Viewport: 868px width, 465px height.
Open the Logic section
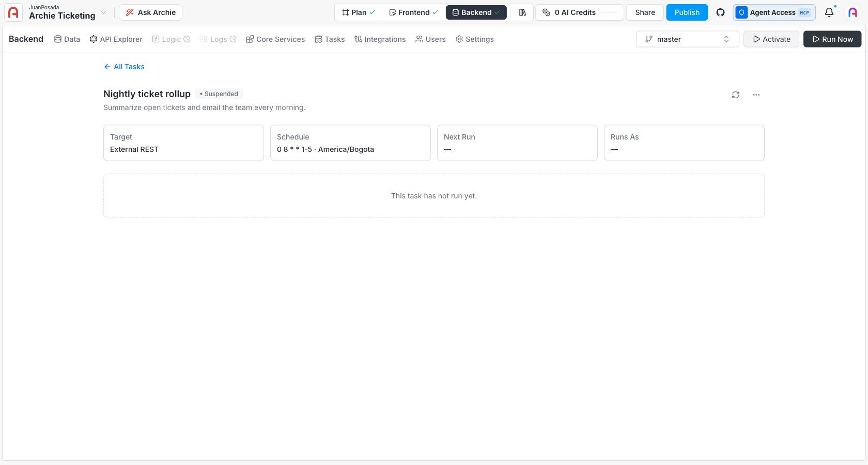[171, 39]
